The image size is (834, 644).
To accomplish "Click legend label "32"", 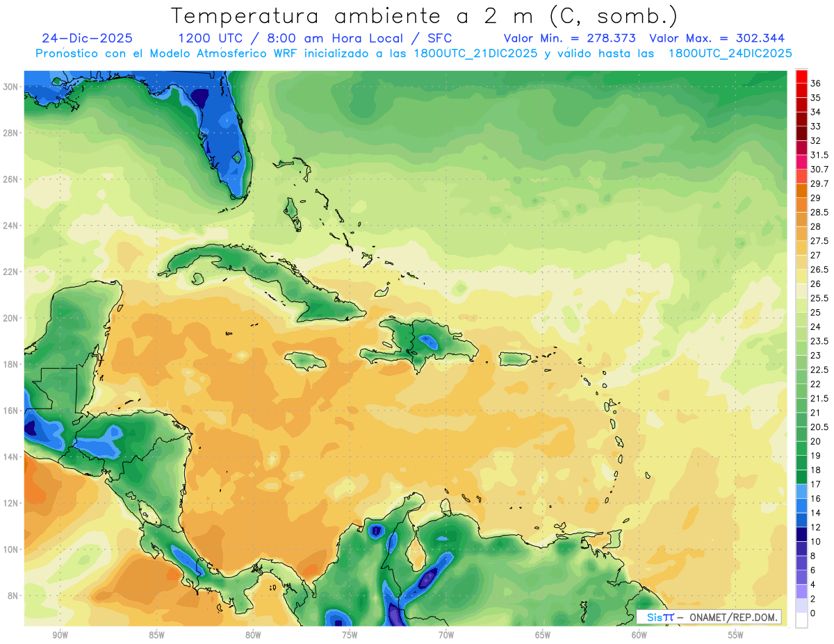I will [816, 140].
